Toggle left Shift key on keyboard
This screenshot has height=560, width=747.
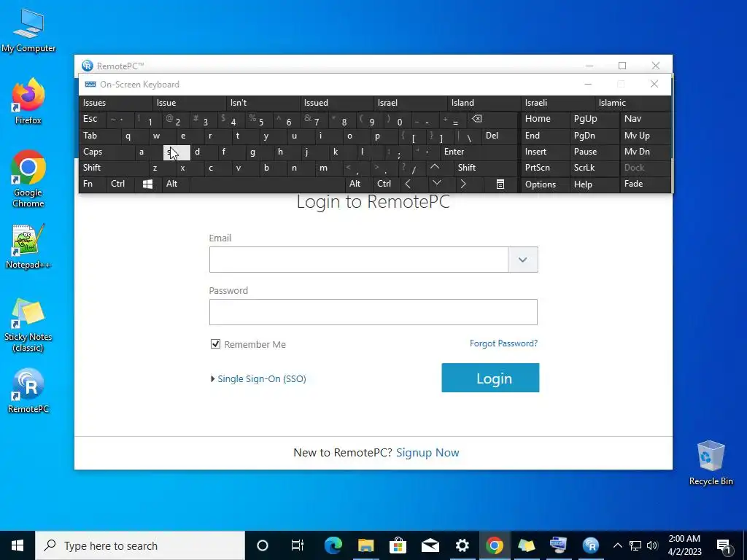pyautogui.click(x=114, y=168)
